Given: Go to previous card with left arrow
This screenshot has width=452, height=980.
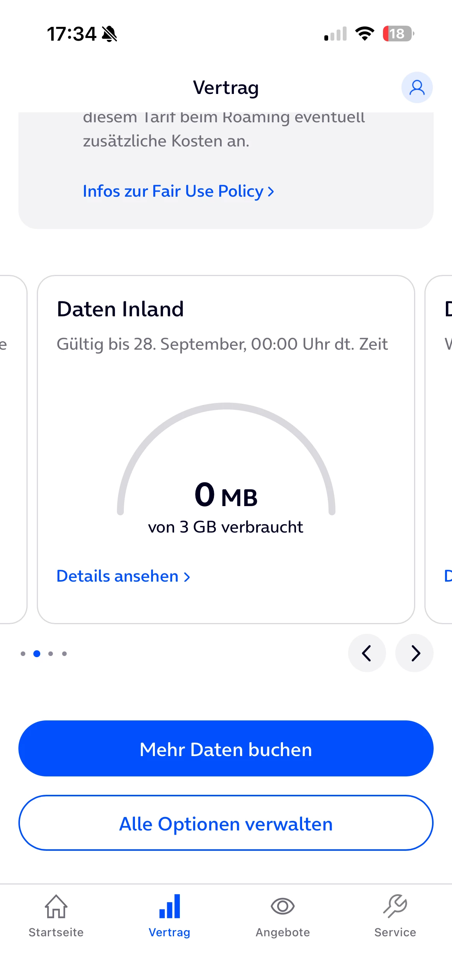Looking at the screenshot, I should [367, 653].
